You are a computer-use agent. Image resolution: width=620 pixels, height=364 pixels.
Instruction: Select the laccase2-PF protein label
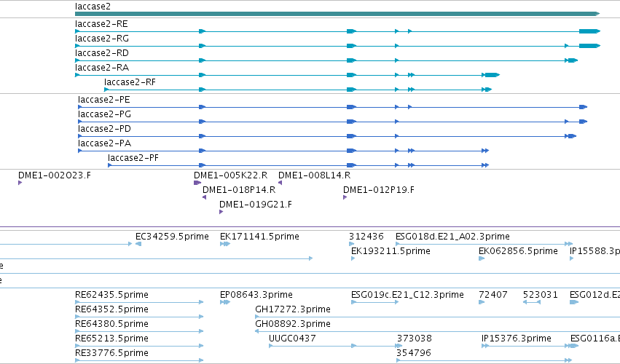point(133,158)
